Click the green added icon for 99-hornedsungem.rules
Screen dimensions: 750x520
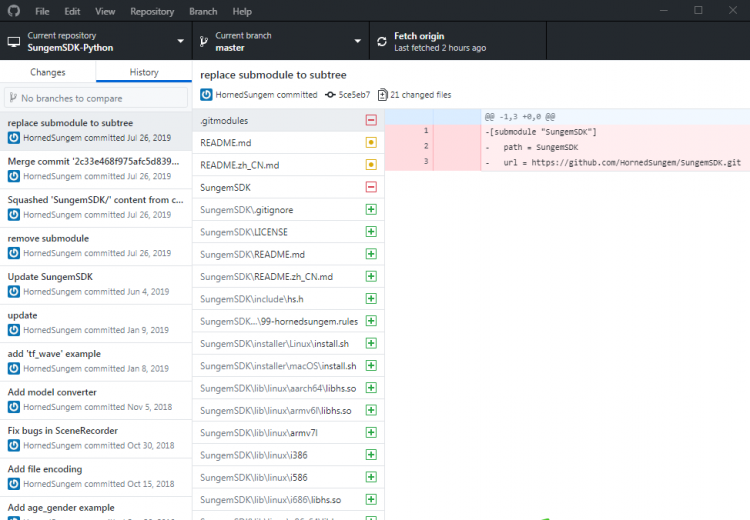pyautogui.click(x=371, y=321)
